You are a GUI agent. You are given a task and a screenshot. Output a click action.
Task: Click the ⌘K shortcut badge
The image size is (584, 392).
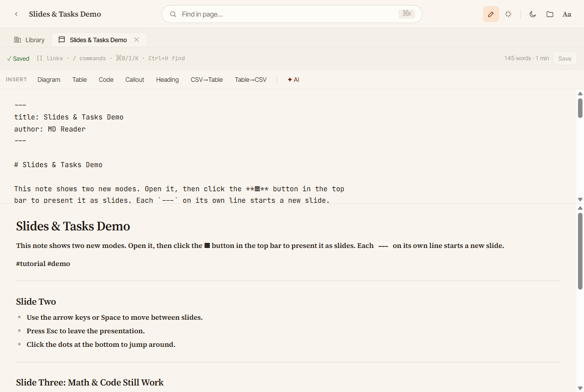(407, 14)
